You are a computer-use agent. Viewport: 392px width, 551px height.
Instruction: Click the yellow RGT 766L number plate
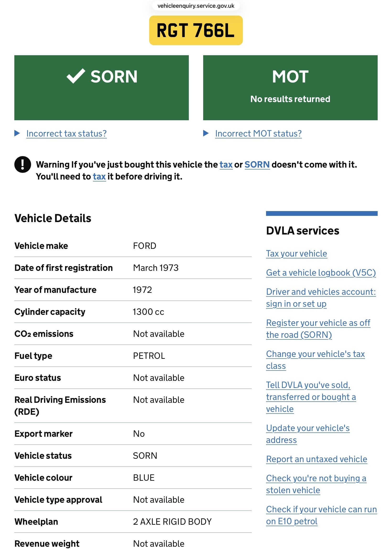click(x=196, y=30)
